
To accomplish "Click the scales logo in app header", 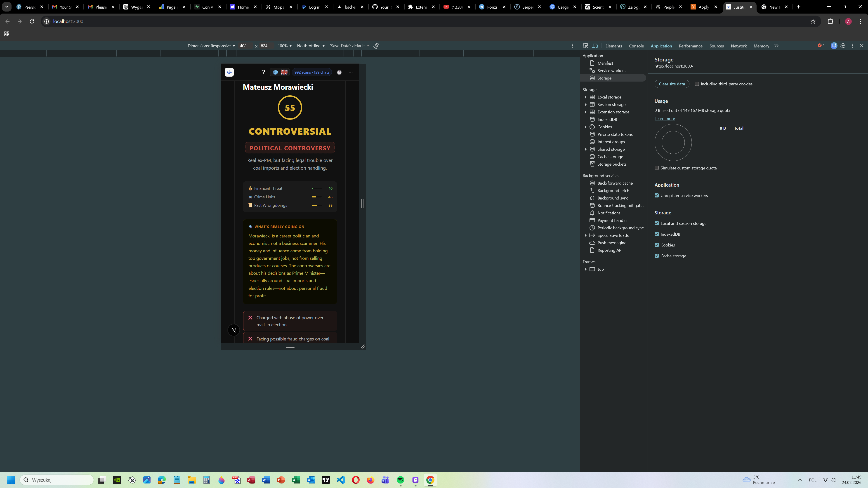I will tap(229, 72).
